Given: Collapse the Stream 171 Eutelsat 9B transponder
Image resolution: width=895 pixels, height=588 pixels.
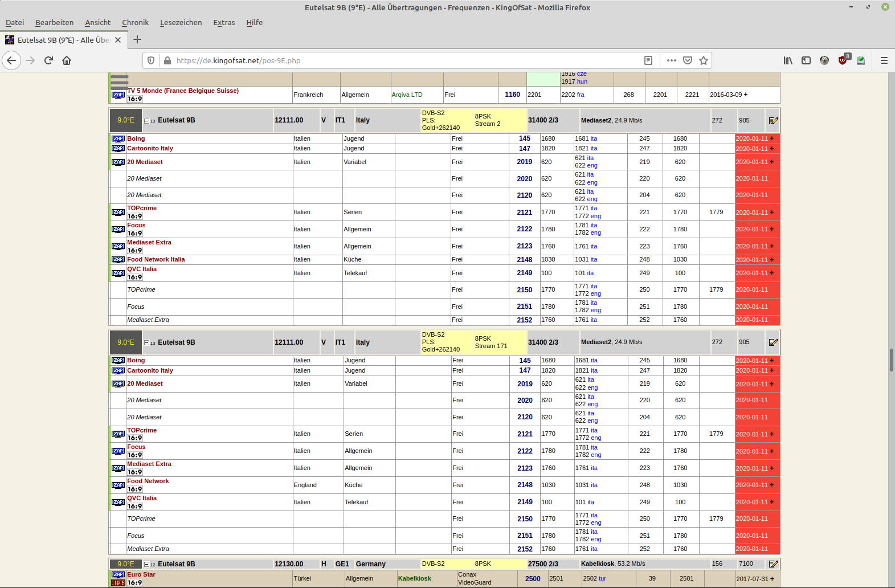Looking at the screenshot, I should 146,343.
